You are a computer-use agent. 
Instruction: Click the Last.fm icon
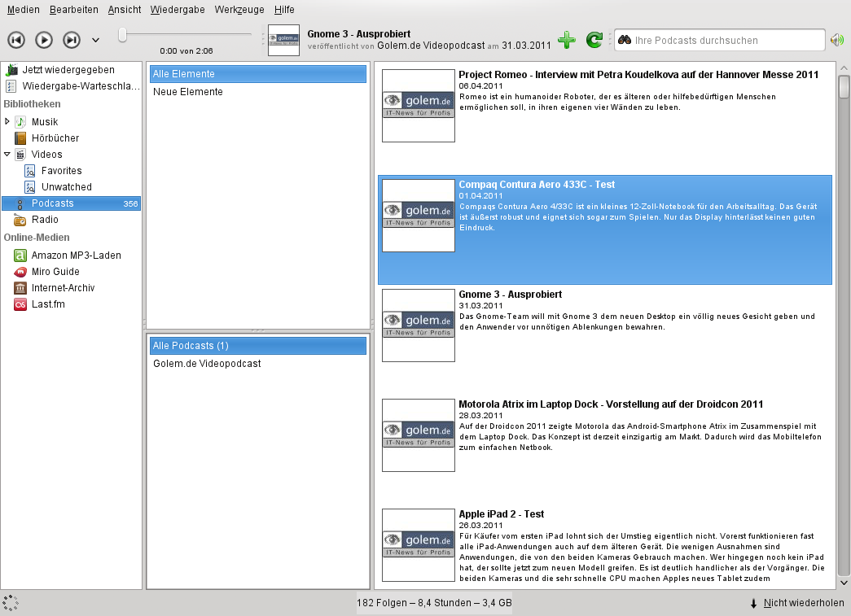click(20, 304)
